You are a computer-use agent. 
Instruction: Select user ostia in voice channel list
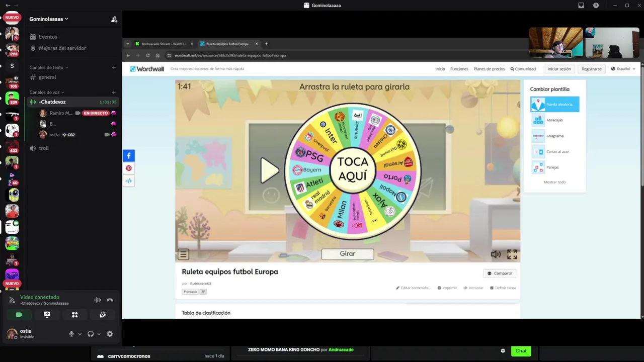click(x=54, y=135)
